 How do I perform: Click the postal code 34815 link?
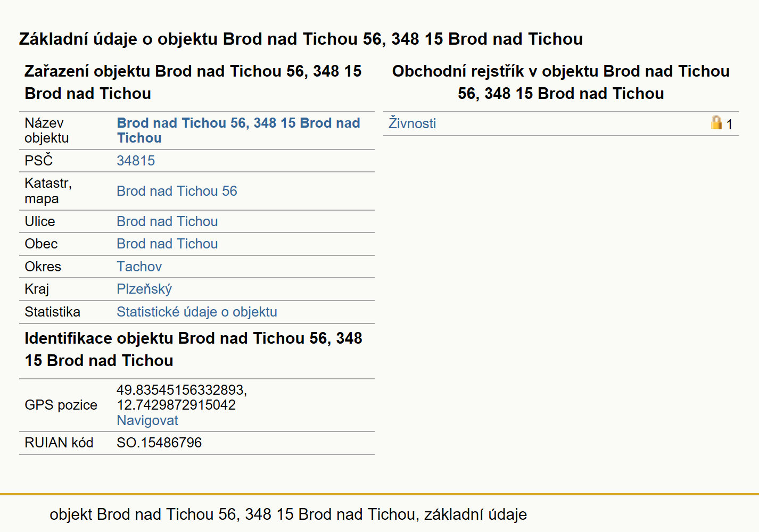[136, 161]
